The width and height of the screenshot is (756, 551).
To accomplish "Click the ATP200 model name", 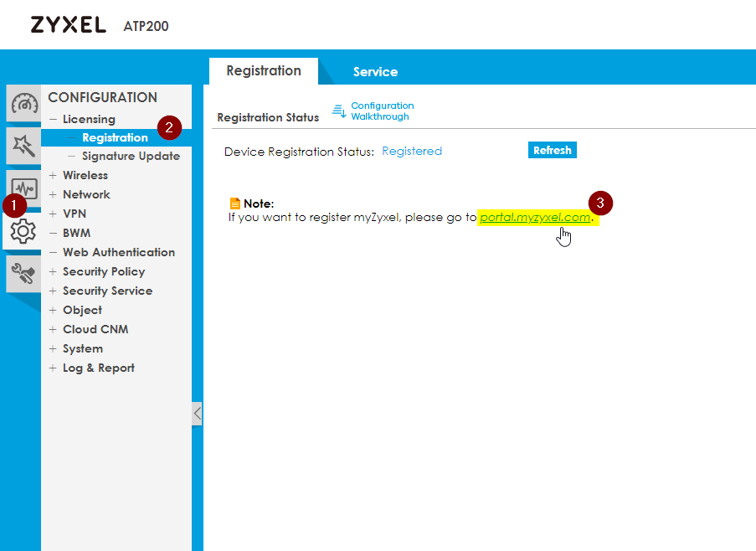I will coord(146,26).
